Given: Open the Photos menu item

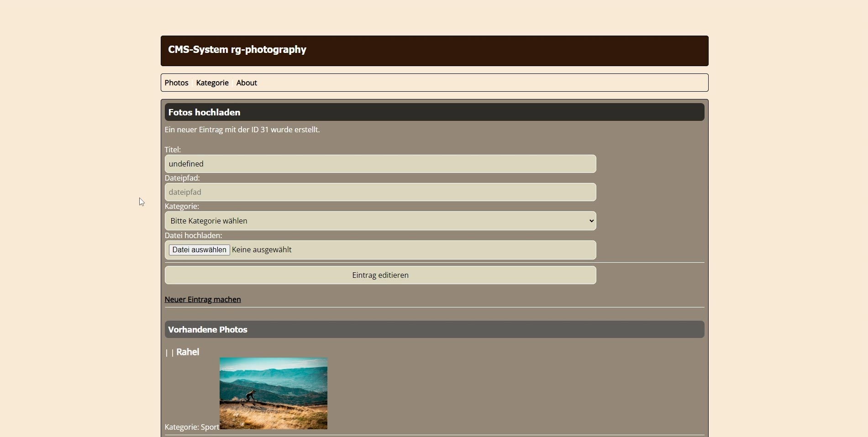Looking at the screenshot, I should click(176, 83).
